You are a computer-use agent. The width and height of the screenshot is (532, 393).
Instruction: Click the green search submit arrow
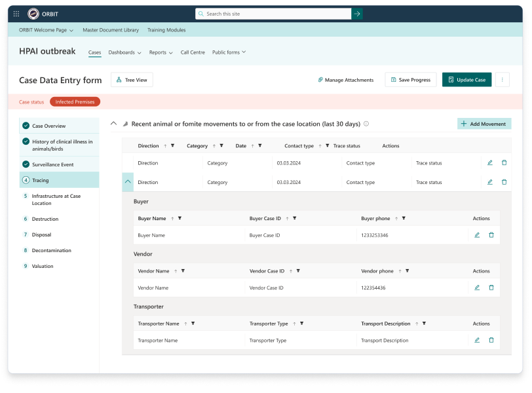357,14
